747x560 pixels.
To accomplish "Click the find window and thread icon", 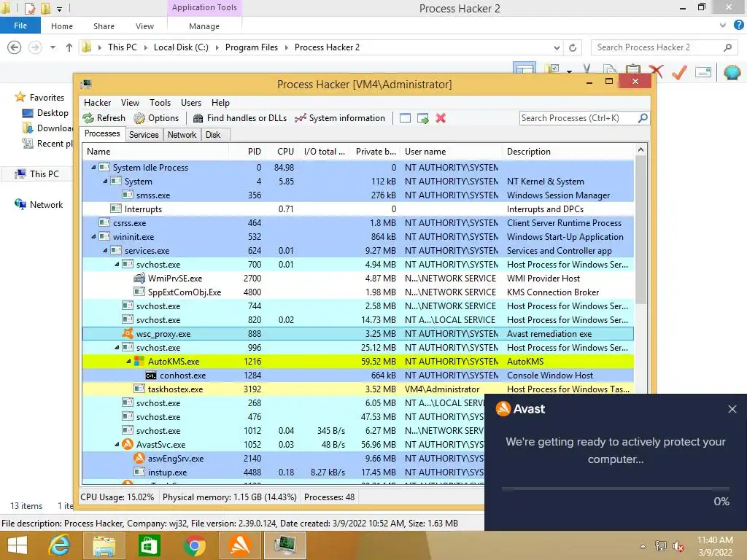I will point(422,118).
